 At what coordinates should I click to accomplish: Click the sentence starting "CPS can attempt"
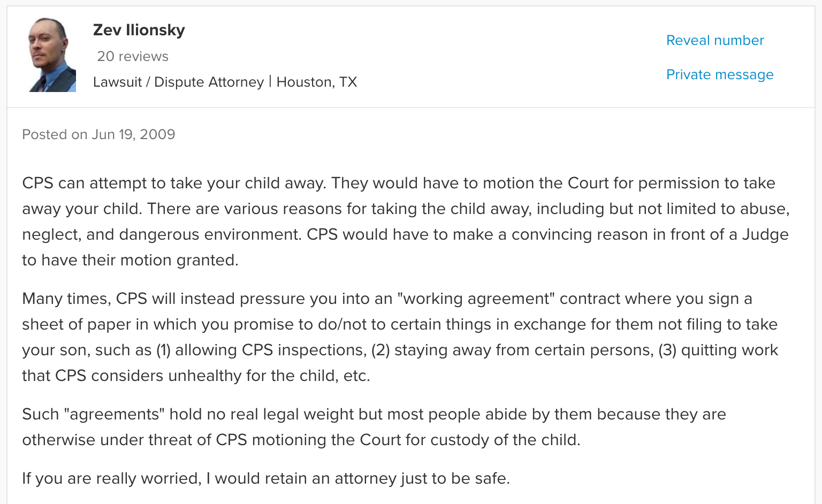[x=174, y=183]
